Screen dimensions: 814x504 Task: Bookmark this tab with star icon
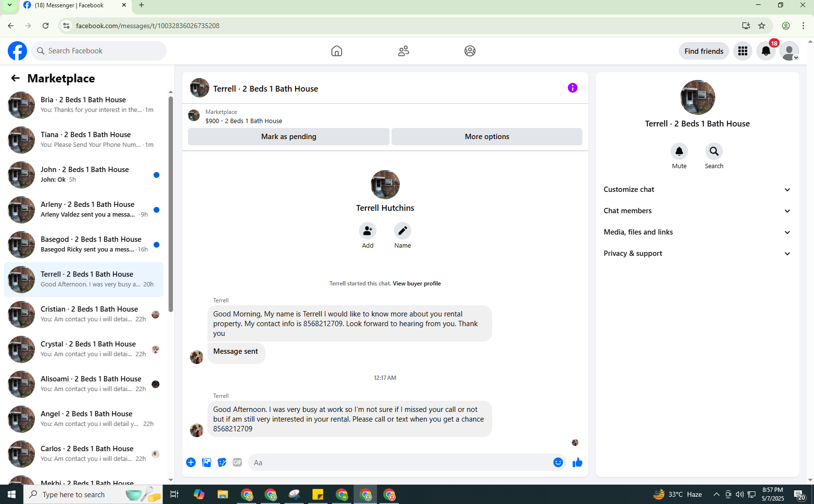(x=762, y=26)
